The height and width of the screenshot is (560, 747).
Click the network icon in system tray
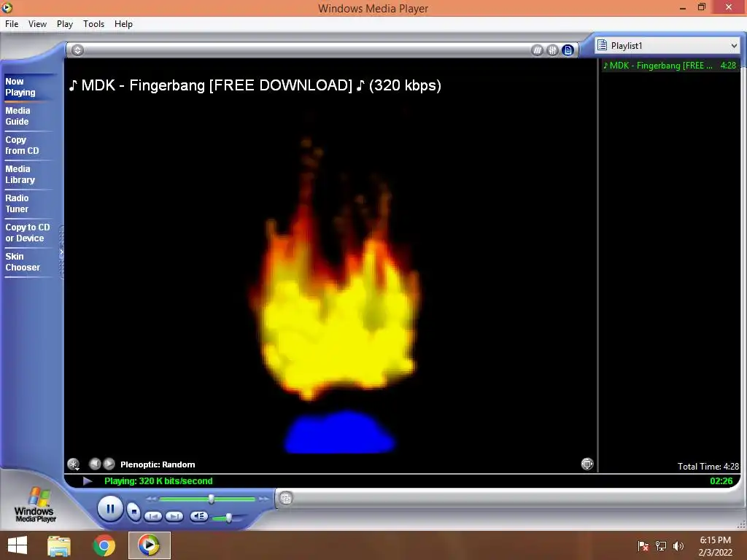click(661, 545)
